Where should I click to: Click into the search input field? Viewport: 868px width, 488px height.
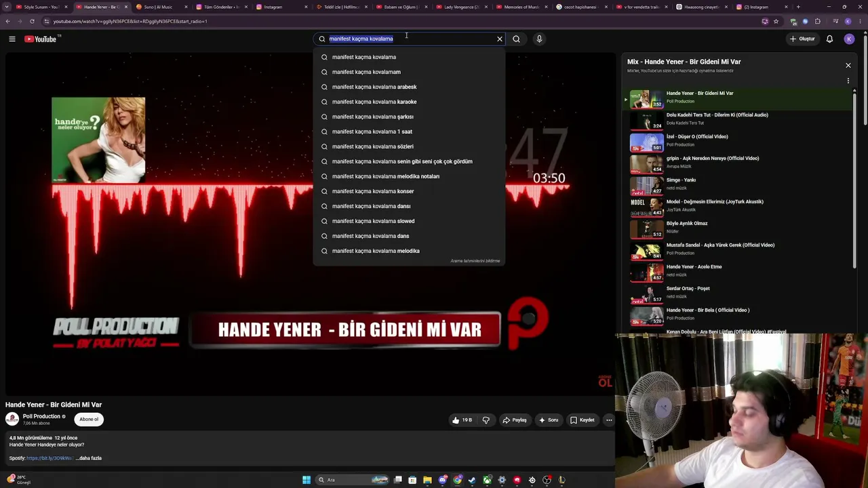pos(410,39)
